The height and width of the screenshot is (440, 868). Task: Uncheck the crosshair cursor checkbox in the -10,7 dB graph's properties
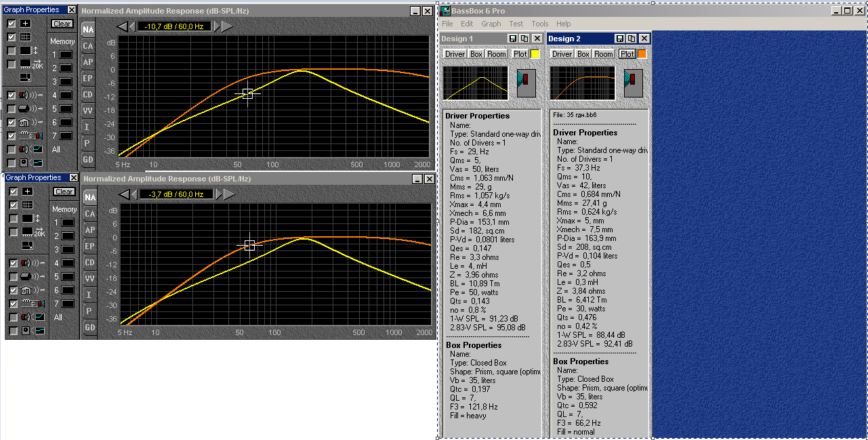[12, 23]
